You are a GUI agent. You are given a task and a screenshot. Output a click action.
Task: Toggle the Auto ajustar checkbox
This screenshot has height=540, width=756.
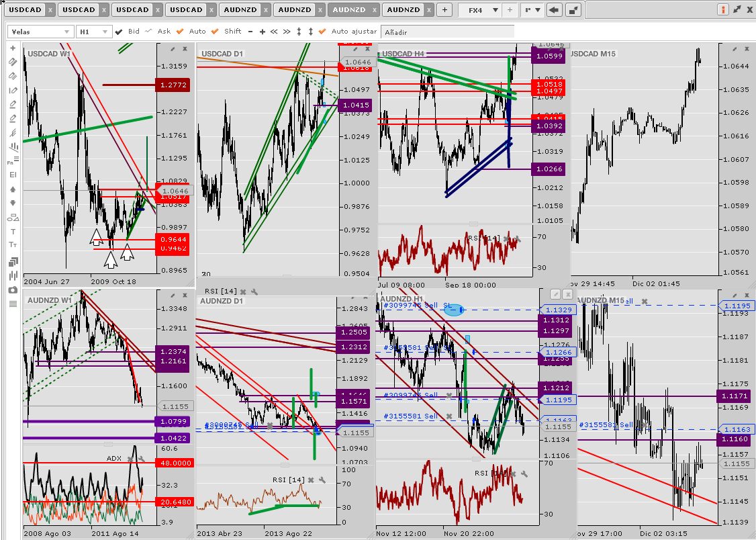coord(322,32)
